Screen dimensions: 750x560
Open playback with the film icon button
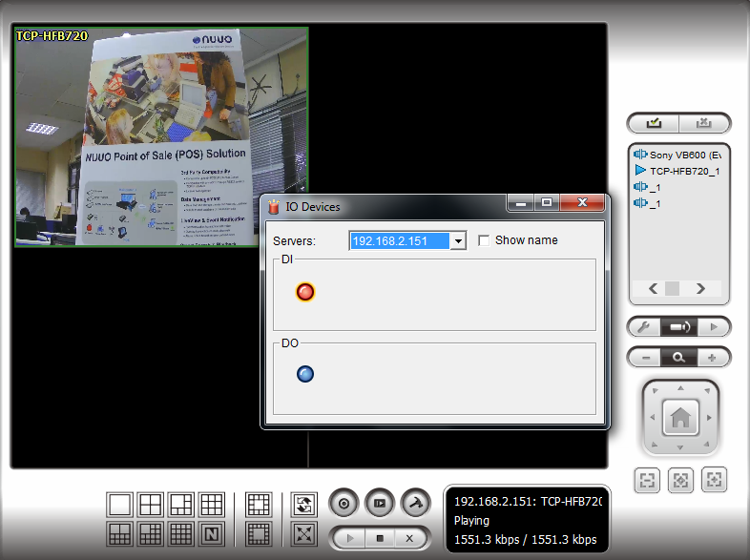click(380, 503)
